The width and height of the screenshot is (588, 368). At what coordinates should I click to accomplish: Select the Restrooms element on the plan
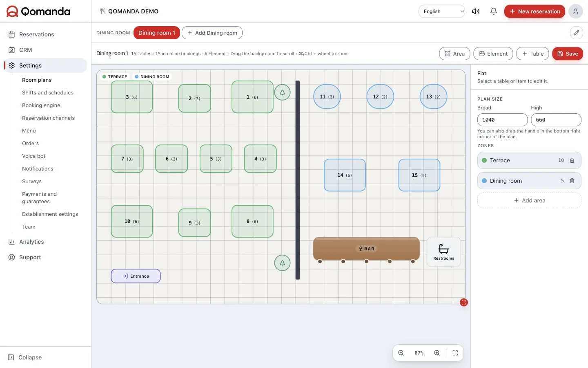(x=444, y=252)
